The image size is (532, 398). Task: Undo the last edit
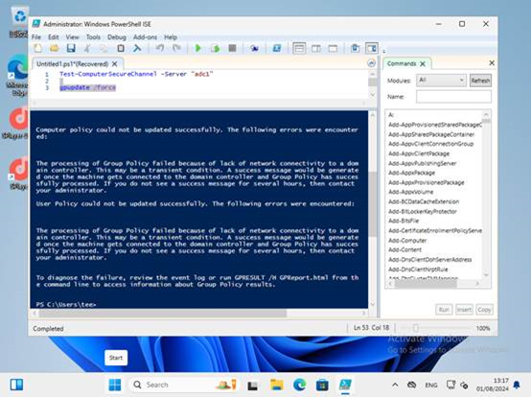pyautogui.click(x=160, y=48)
